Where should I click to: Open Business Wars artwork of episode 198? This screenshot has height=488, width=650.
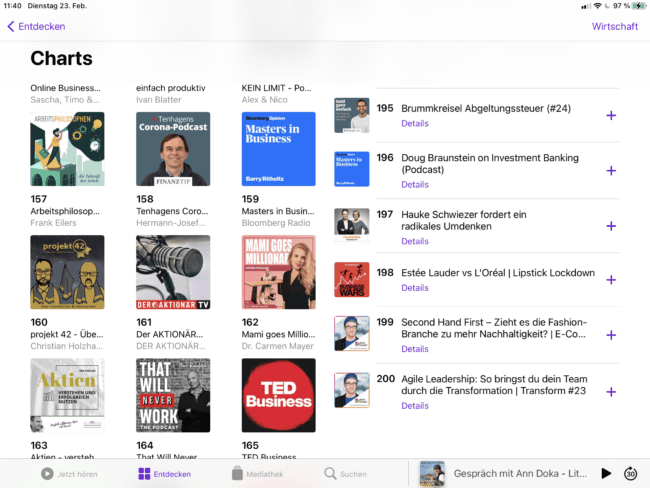pyautogui.click(x=352, y=279)
